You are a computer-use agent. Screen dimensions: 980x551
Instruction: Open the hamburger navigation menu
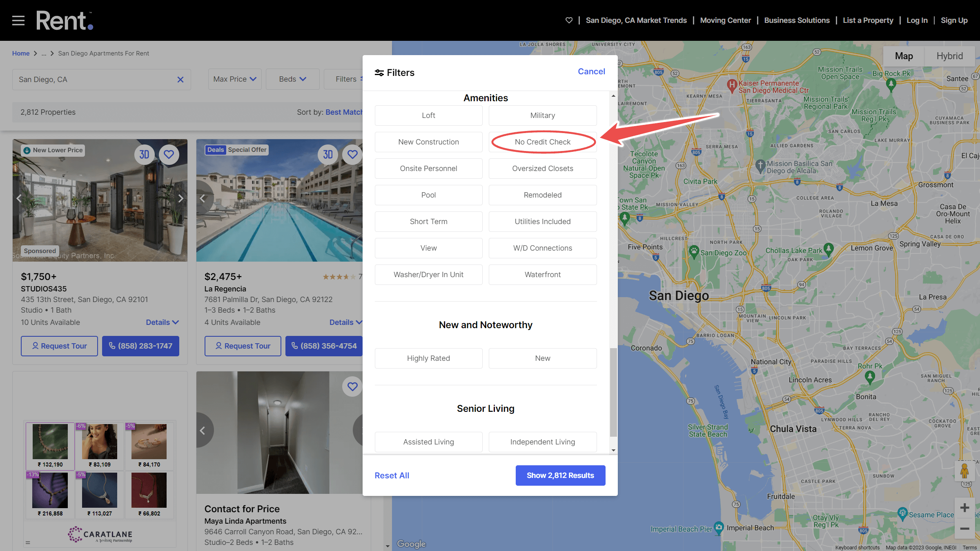(x=18, y=20)
